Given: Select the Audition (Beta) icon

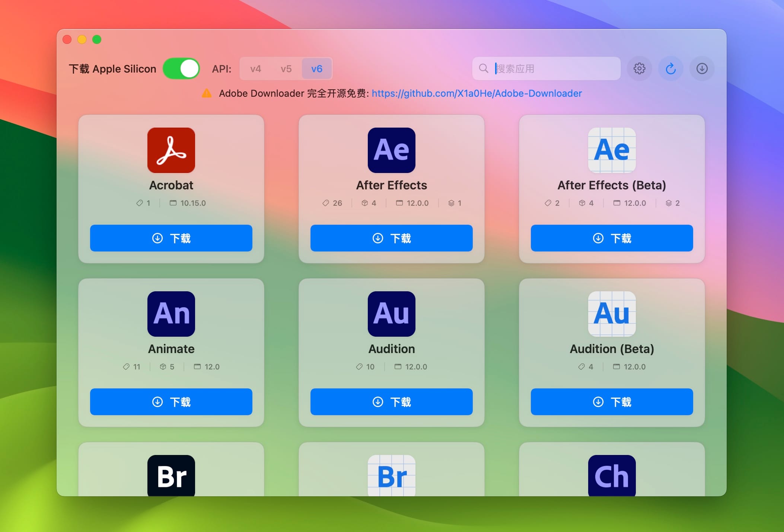Looking at the screenshot, I should pos(612,314).
